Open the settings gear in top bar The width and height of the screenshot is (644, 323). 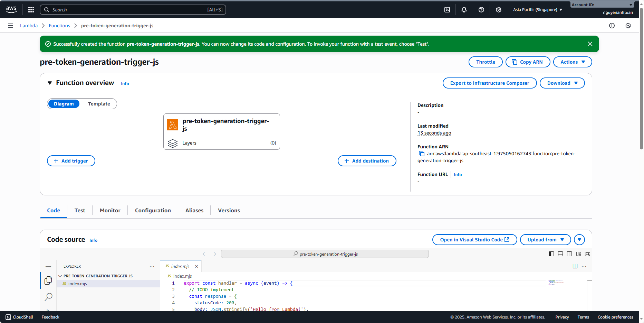tap(499, 10)
